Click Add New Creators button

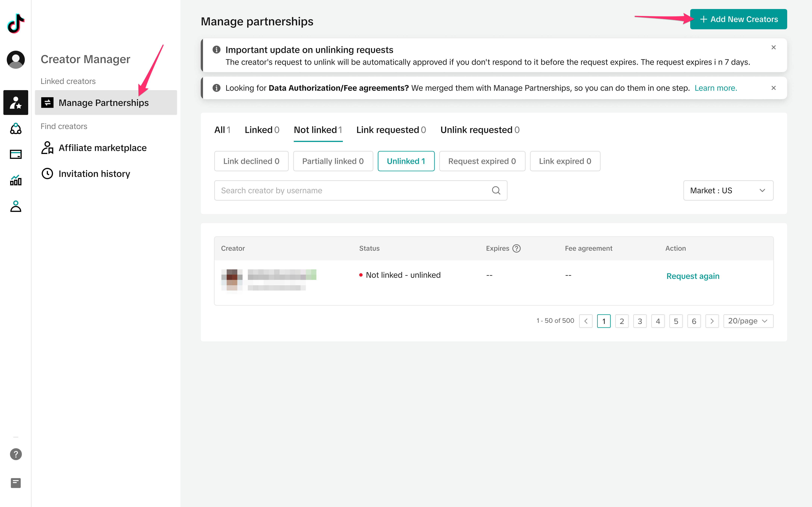738,20
